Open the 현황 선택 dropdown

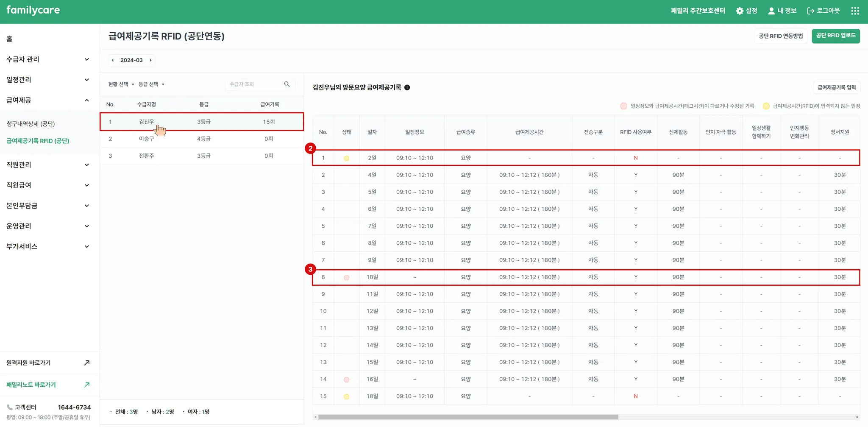(x=121, y=84)
